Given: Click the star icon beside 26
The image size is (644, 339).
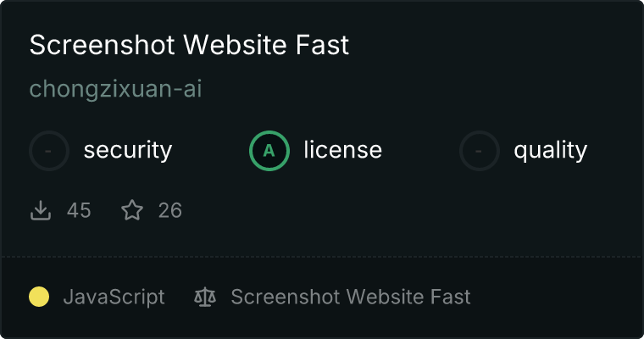Looking at the screenshot, I should tap(132, 210).
